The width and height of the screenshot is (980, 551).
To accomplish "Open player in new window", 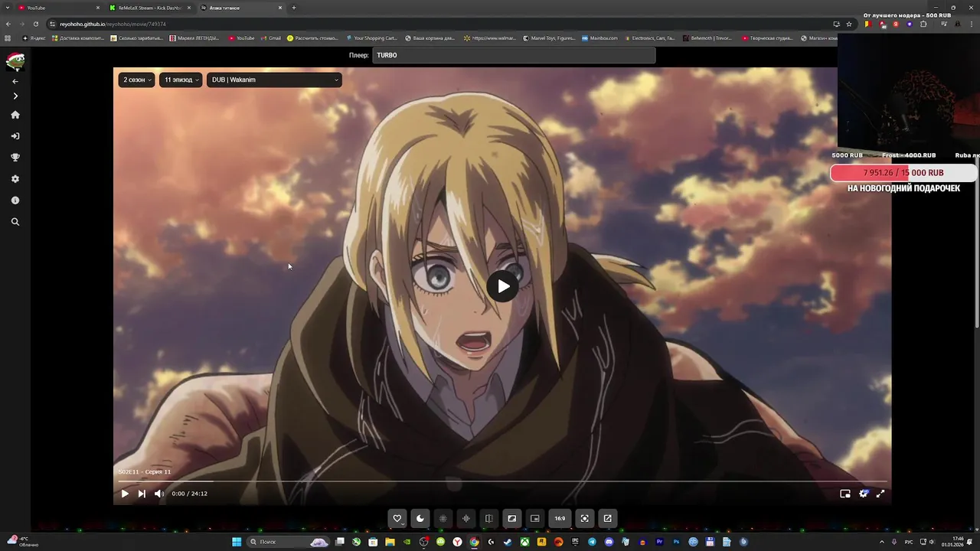I will point(608,518).
